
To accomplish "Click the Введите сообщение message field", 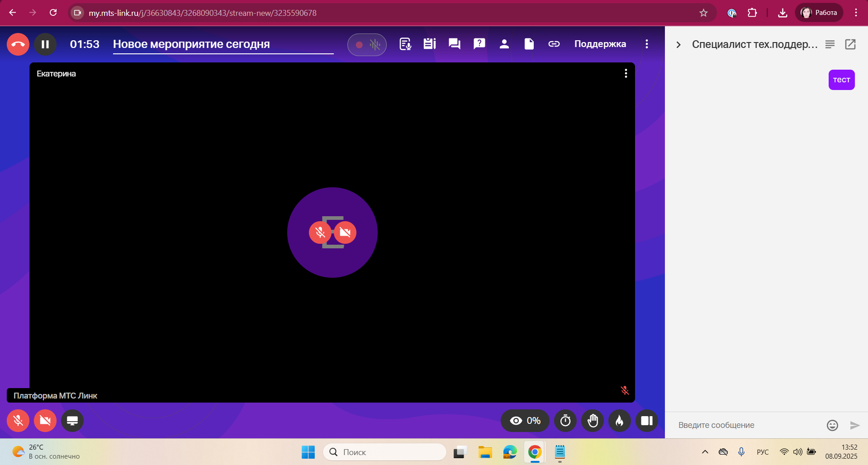I will pos(746,425).
